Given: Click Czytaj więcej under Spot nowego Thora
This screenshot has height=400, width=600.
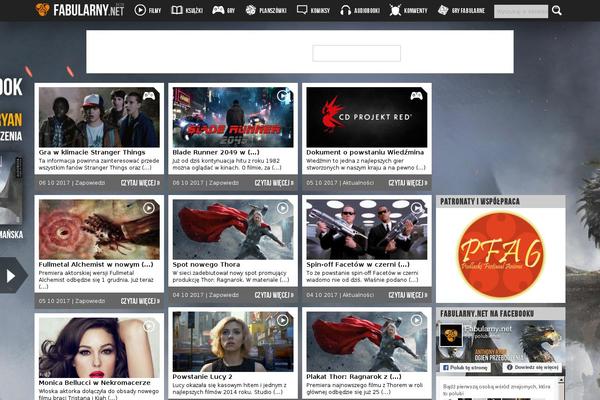Looking at the screenshot, I should click(274, 295).
